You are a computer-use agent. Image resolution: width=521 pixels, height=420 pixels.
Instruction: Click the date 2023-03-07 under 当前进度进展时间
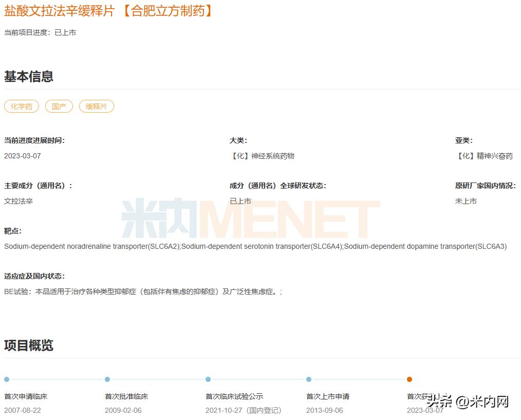(x=22, y=156)
